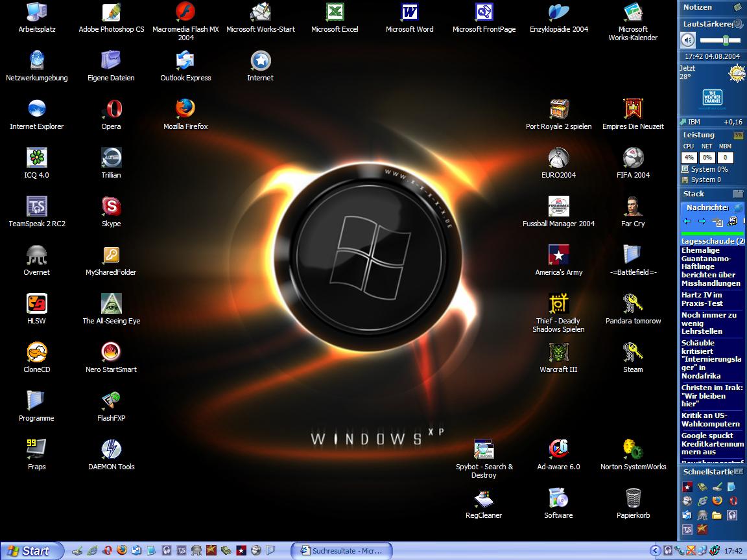Click the date and time display in sidebar
Image resolution: width=747 pixels, height=560 pixels.
tap(712, 56)
